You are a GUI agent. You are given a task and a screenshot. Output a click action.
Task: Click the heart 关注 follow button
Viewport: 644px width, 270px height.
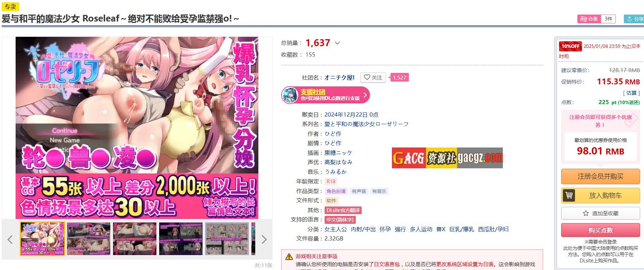click(x=373, y=77)
